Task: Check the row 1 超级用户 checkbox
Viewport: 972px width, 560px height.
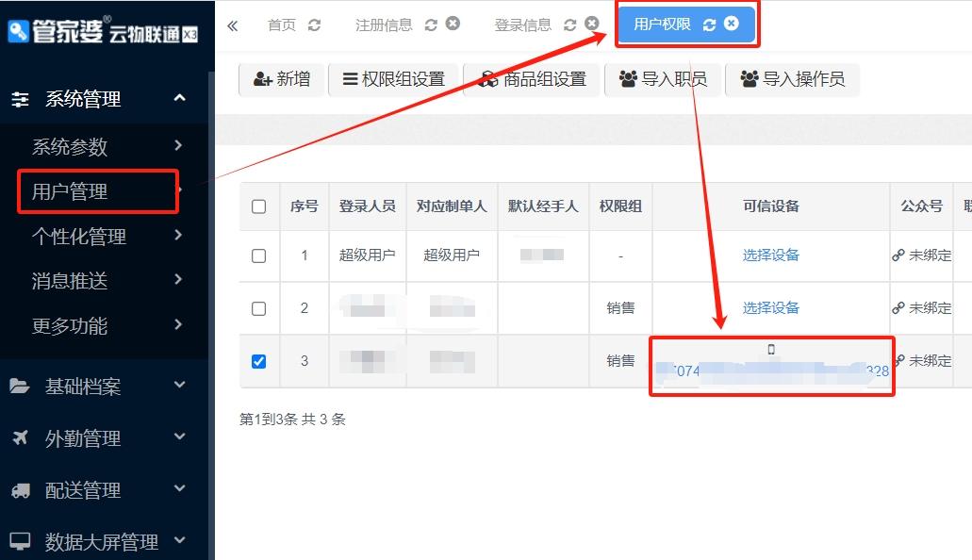Action: click(x=259, y=255)
